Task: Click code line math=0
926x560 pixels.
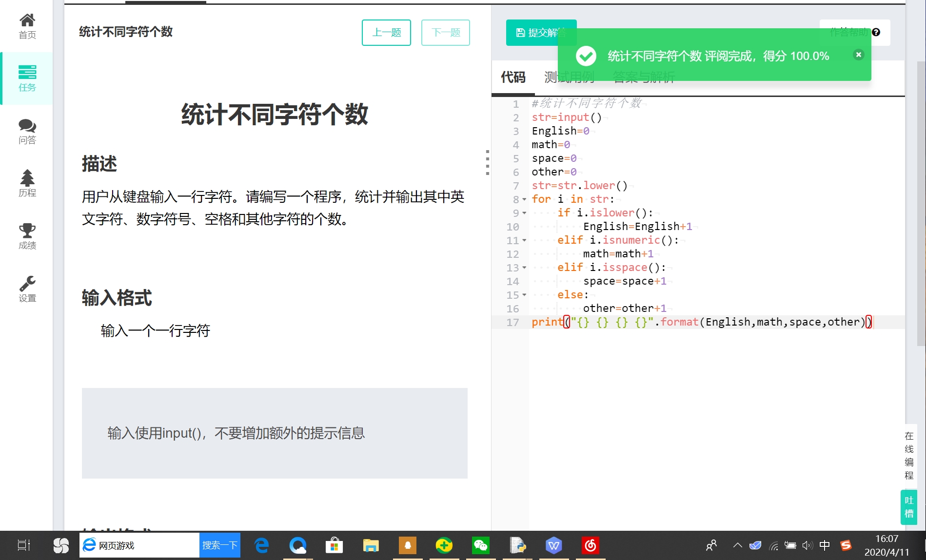Action: [x=551, y=145]
